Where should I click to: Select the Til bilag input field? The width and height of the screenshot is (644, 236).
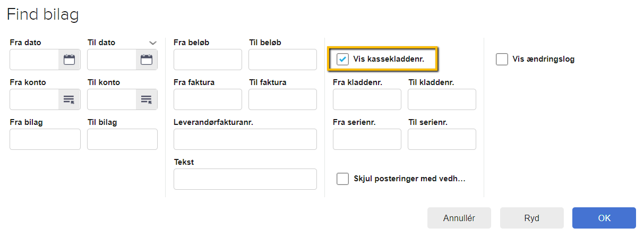point(122,139)
